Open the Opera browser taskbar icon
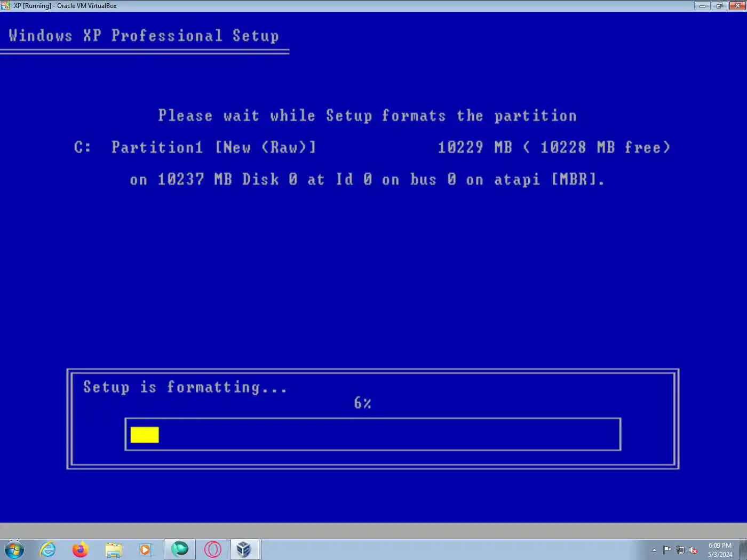This screenshot has width=747, height=560. [x=212, y=549]
